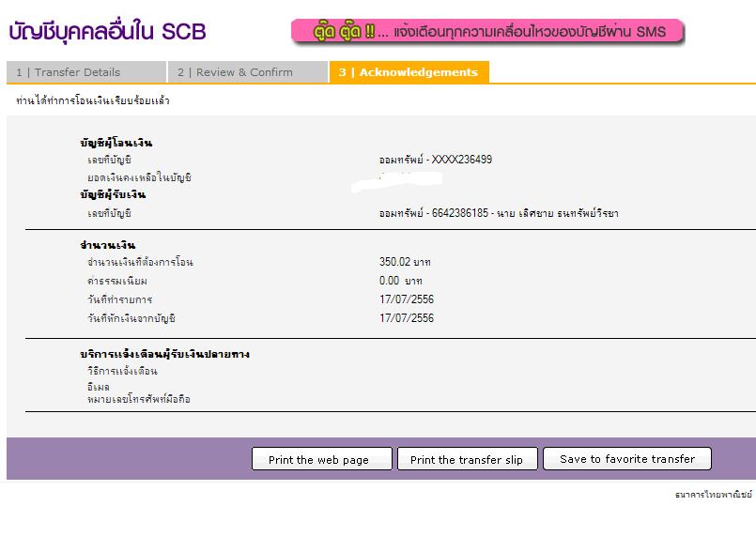Viewport: 756px width, 552px height.
Task: Click the บัญชีผู้รับเงิน section heading
Action: (x=113, y=194)
